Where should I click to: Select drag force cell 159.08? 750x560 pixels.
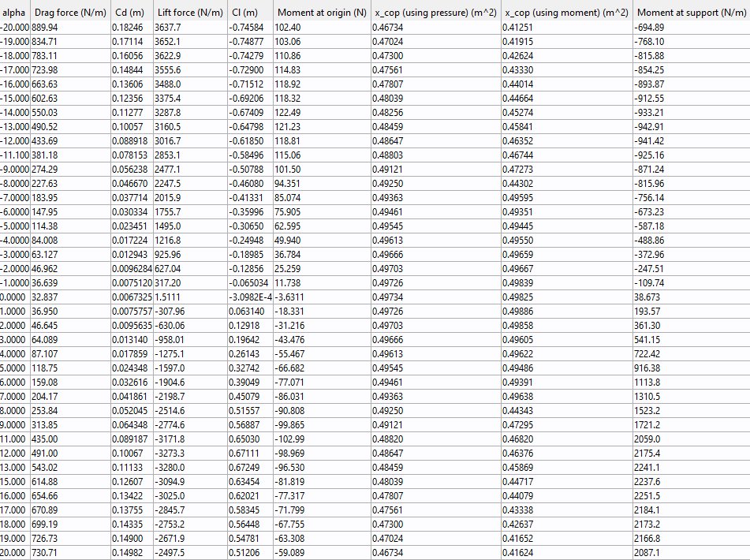[x=70, y=383]
